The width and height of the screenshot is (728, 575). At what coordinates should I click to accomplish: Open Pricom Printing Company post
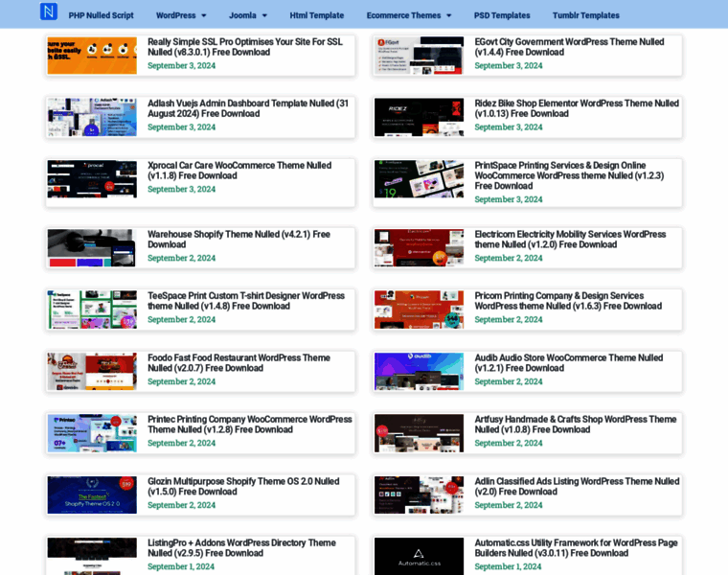pos(568,301)
